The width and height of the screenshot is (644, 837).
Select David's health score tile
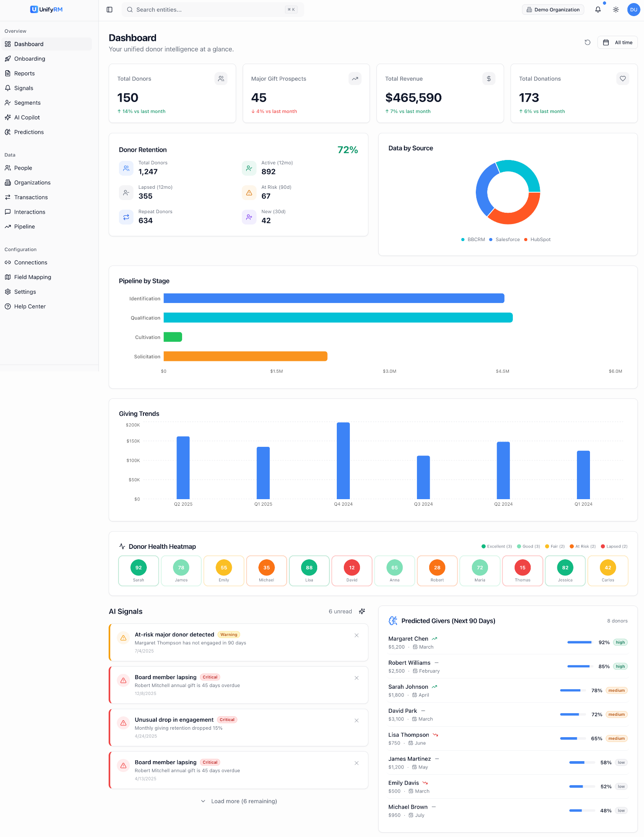[x=352, y=571]
